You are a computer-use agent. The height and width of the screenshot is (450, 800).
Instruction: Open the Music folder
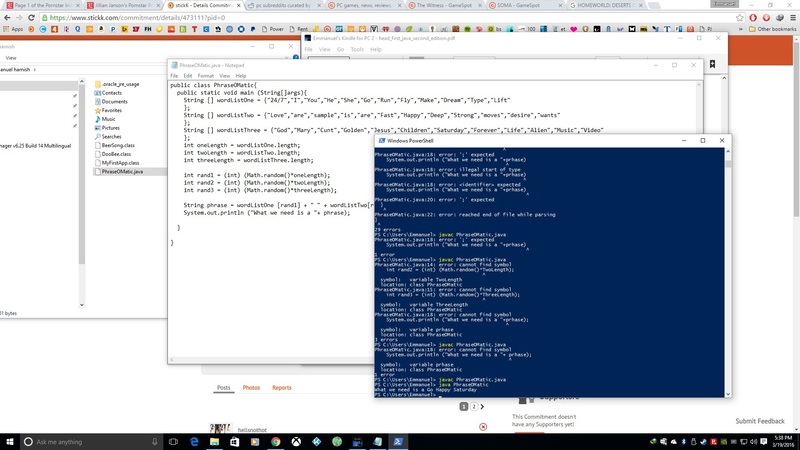coord(108,119)
